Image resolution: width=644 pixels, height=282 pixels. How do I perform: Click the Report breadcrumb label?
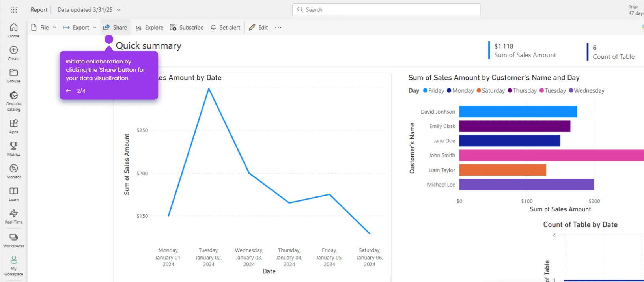coord(39,10)
